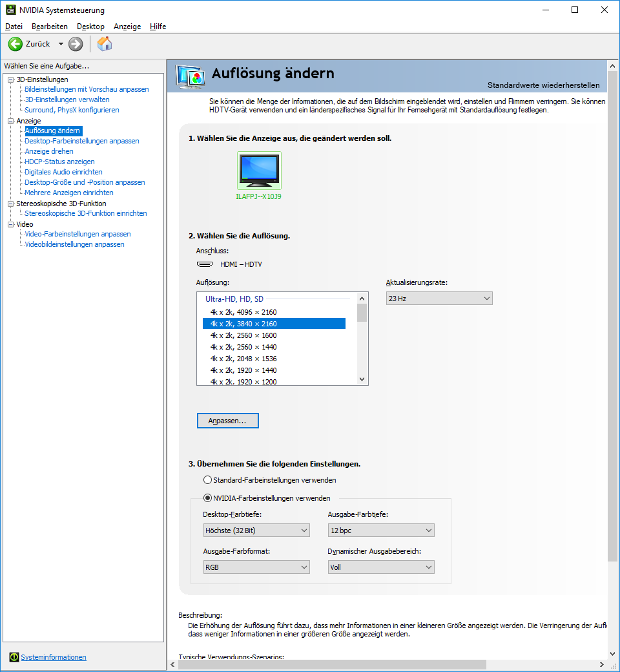Click the resolution list scrollbar thumb
This screenshot has width=620, height=672.
[x=362, y=313]
